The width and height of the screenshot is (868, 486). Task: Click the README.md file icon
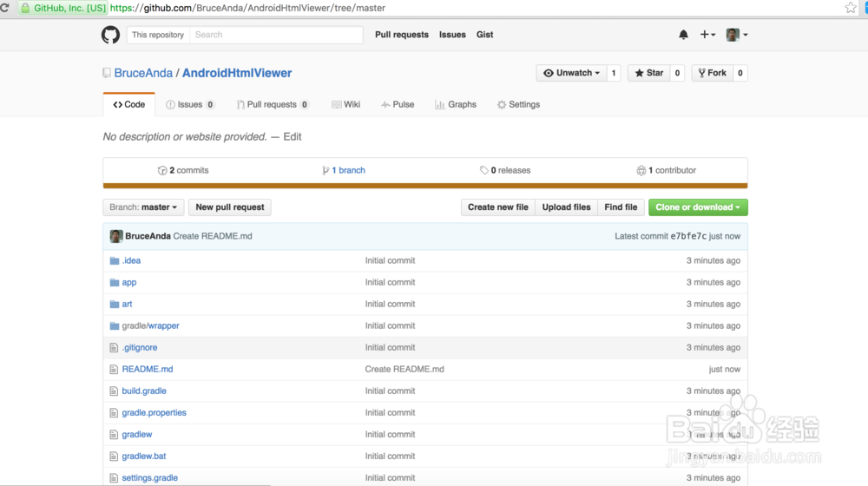[x=114, y=369]
